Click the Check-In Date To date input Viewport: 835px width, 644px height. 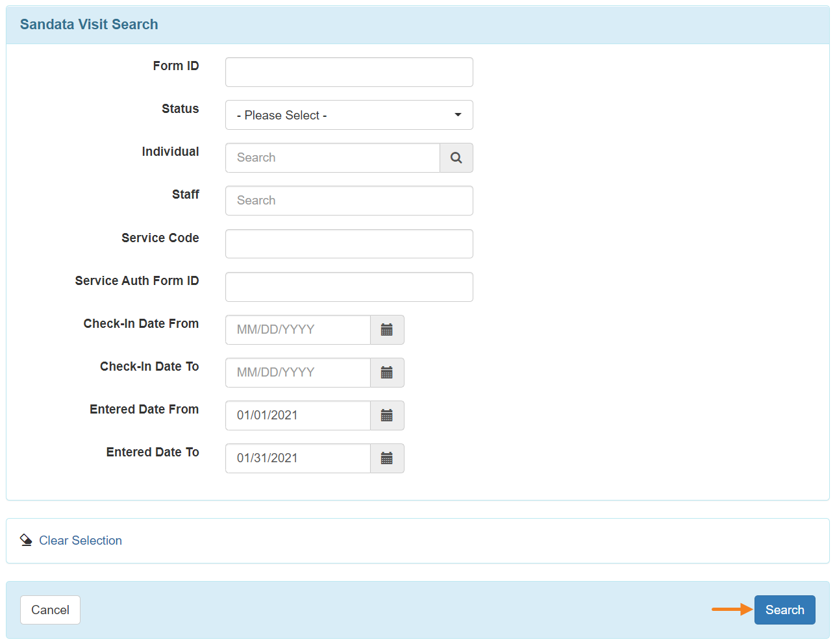297,373
